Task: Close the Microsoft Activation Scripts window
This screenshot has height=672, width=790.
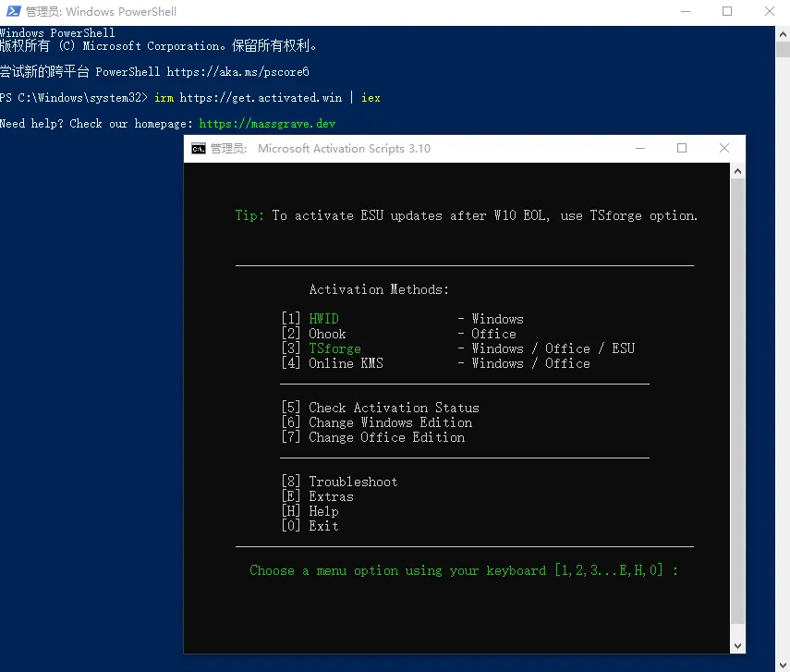Action: pos(724,148)
